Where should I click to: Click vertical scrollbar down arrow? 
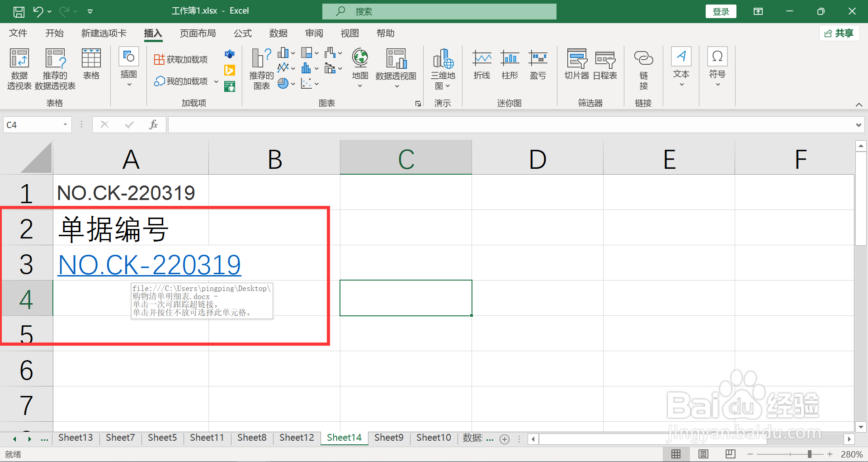861,427
